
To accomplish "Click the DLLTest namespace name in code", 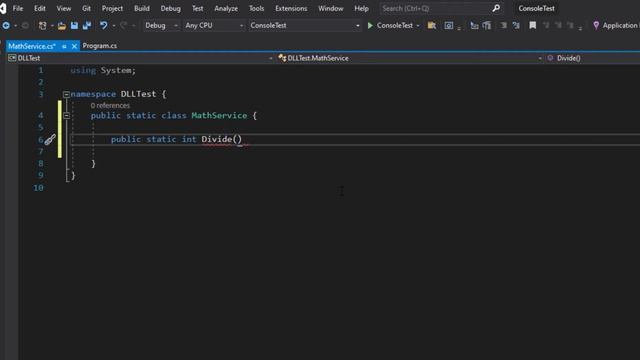I will point(138,94).
